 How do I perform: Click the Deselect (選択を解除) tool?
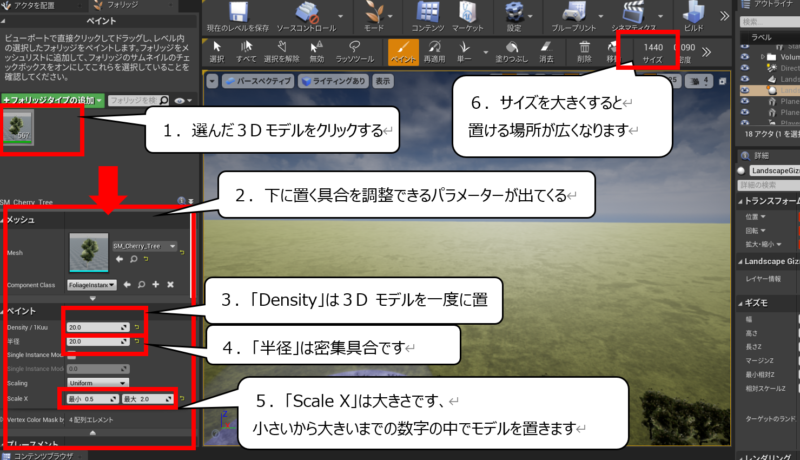[x=282, y=52]
